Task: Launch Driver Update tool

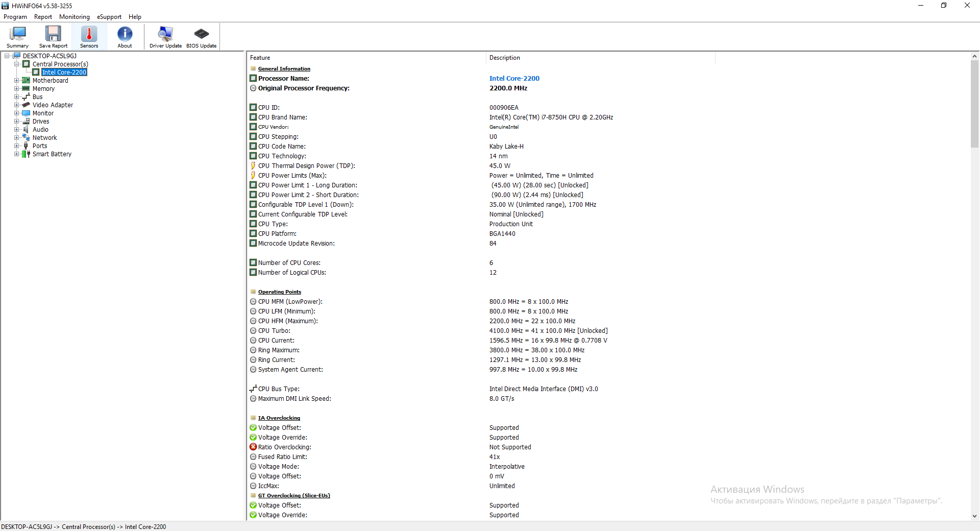Action: [x=165, y=37]
